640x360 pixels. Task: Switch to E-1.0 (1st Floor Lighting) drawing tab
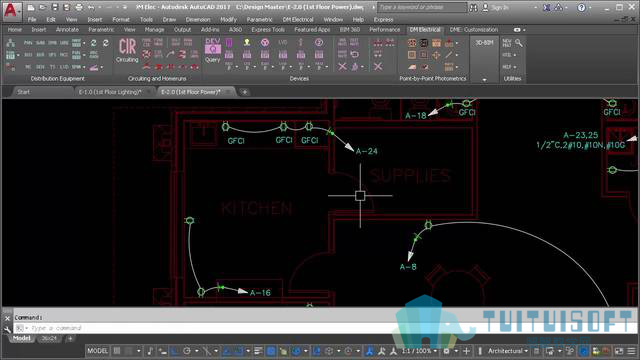pyautogui.click(x=110, y=92)
